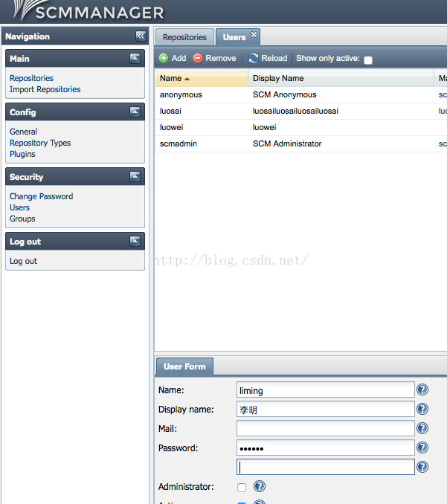Collapse the Main section
This screenshot has width=447, height=504.
(x=135, y=58)
